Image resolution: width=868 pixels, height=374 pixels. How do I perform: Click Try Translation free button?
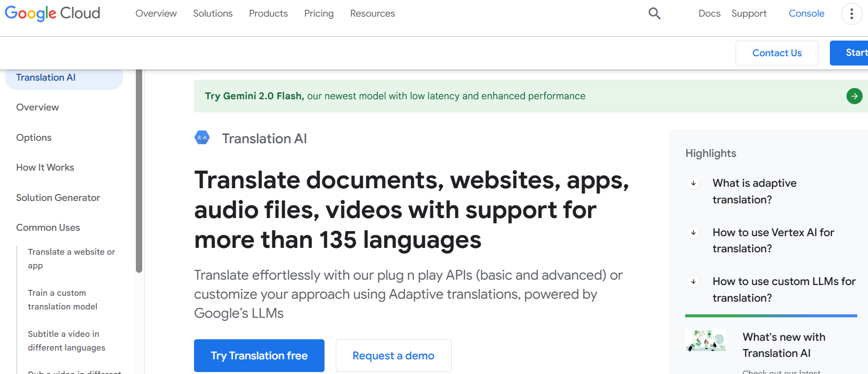(x=259, y=355)
